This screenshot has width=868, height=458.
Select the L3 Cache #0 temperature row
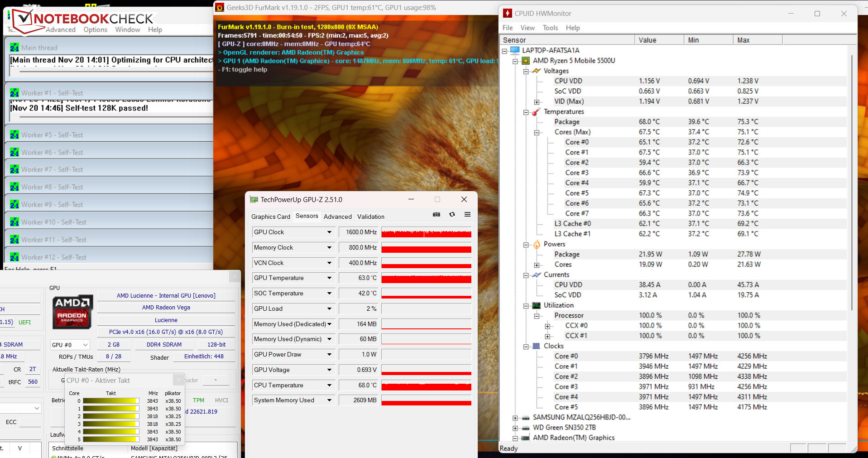tap(672, 223)
